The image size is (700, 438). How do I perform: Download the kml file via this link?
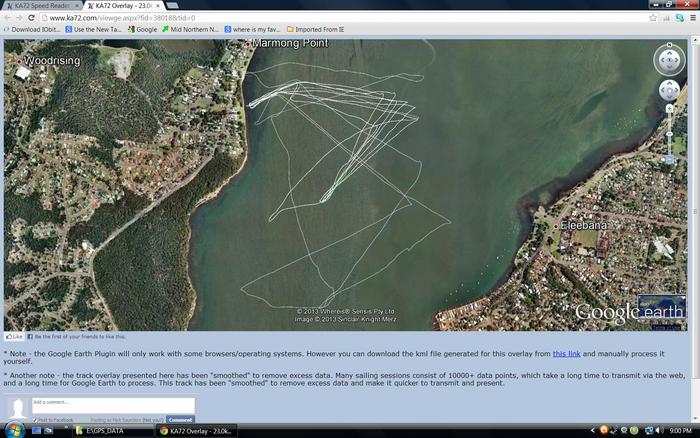(566, 354)
